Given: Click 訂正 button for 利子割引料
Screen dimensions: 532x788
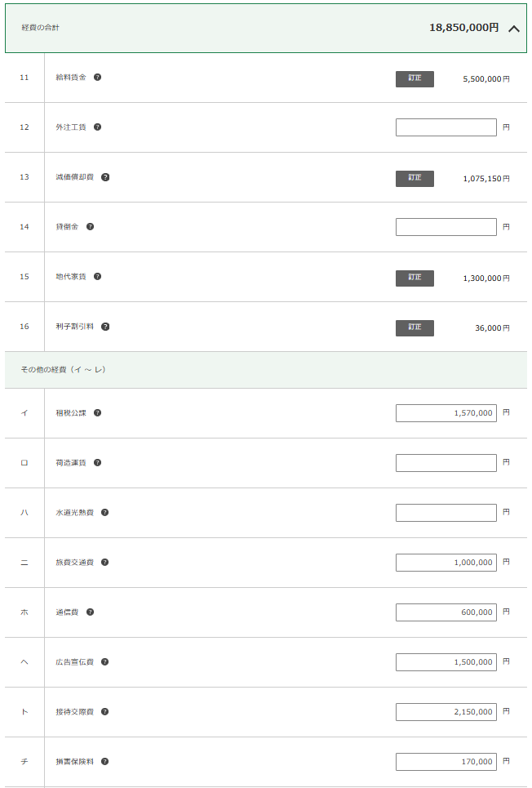Looking at the screenshot, I should pyautogui.click(x=415, y=327).
